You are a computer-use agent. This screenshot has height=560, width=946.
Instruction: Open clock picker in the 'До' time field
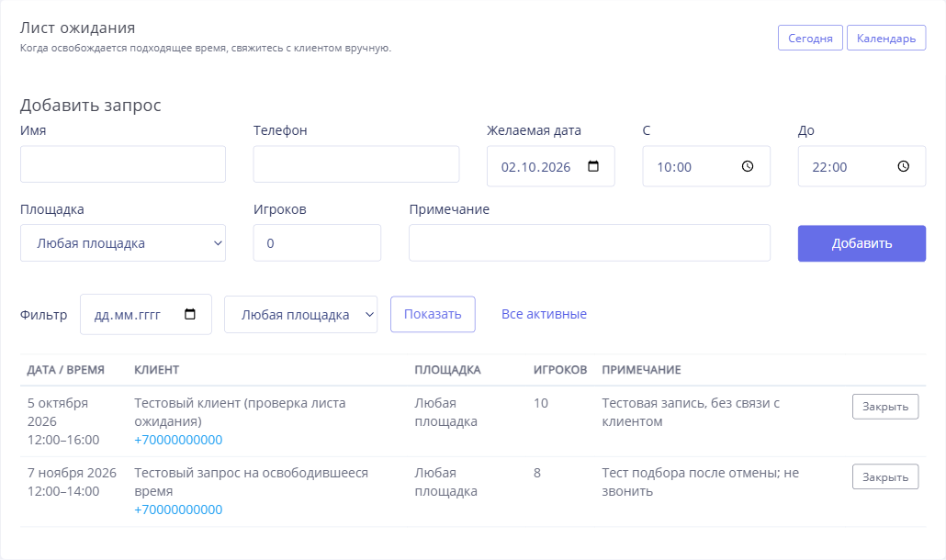[x=903, y=166]
